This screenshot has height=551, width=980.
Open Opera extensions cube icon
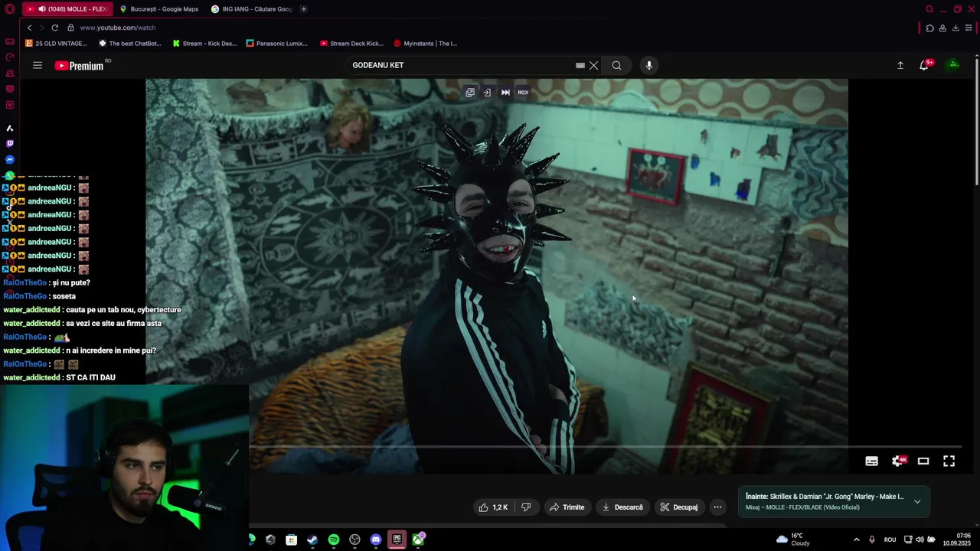click(x=929, y=28)
